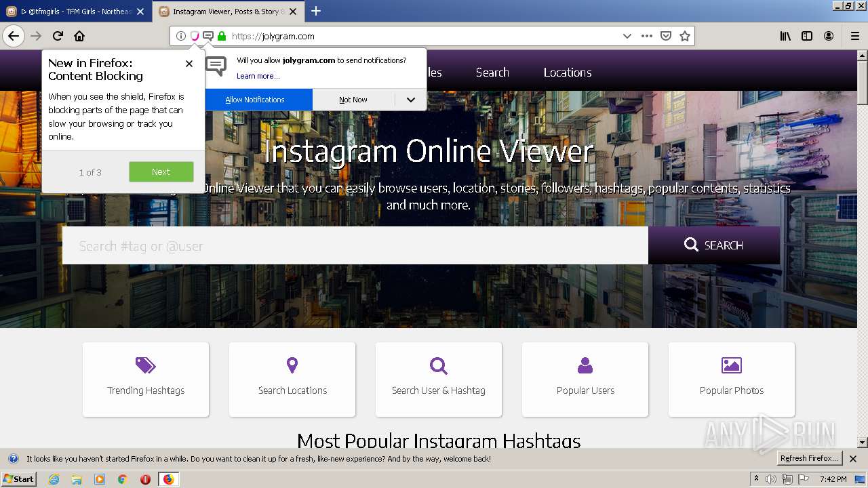
Task: Click the notification permission icon in address bar
Action: tap(208, 36)
